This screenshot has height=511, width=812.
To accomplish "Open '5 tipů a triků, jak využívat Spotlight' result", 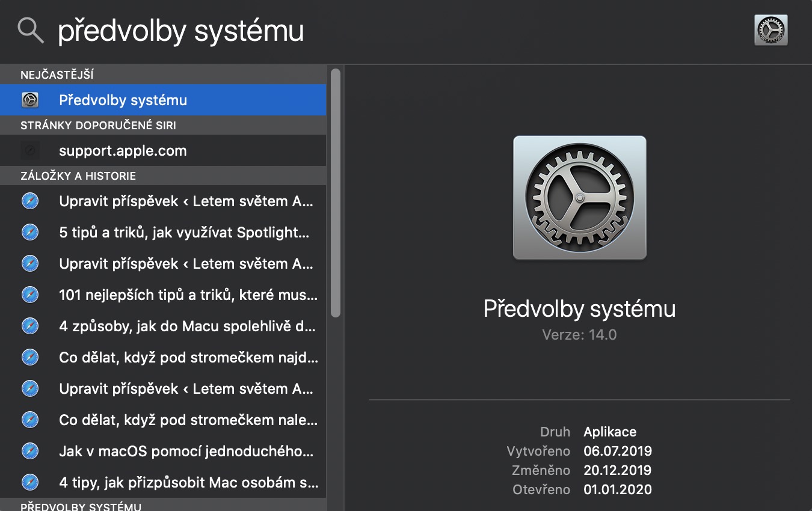I will [184, 233].
